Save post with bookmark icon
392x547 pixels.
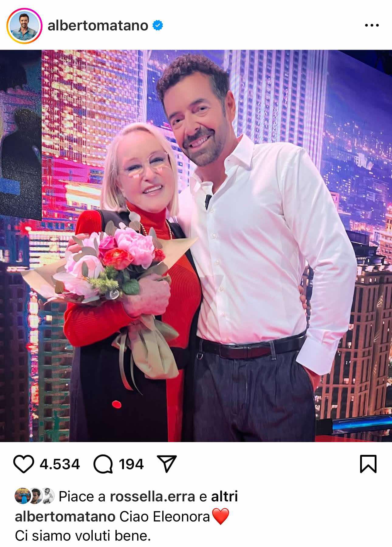pyautogui.click(x=368, y=464)
